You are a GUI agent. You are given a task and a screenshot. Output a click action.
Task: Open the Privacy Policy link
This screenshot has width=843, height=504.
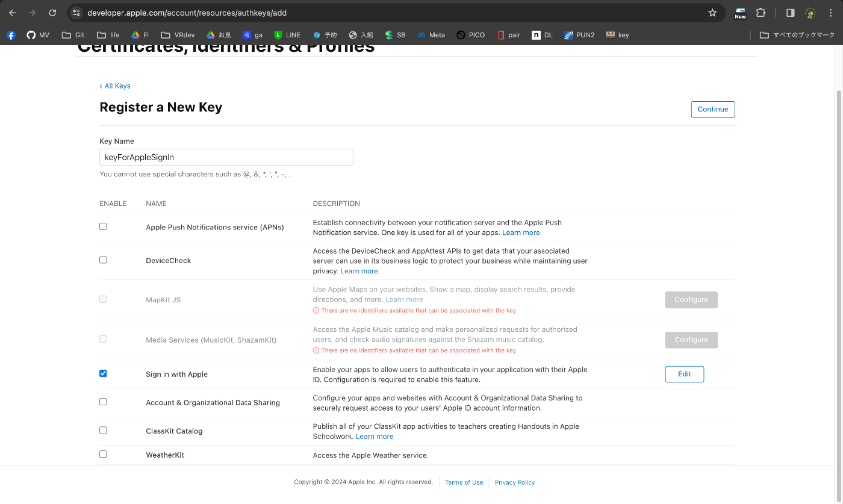point(515,482)
